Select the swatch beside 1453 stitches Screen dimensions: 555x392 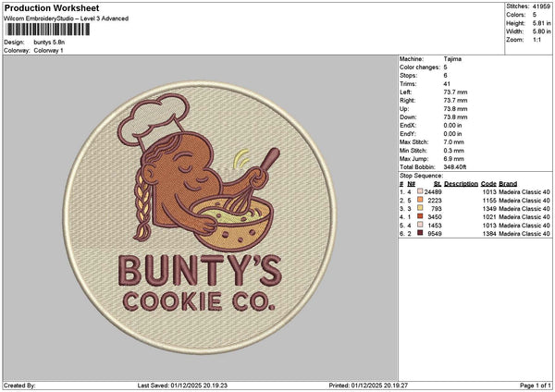pos(420,225)
